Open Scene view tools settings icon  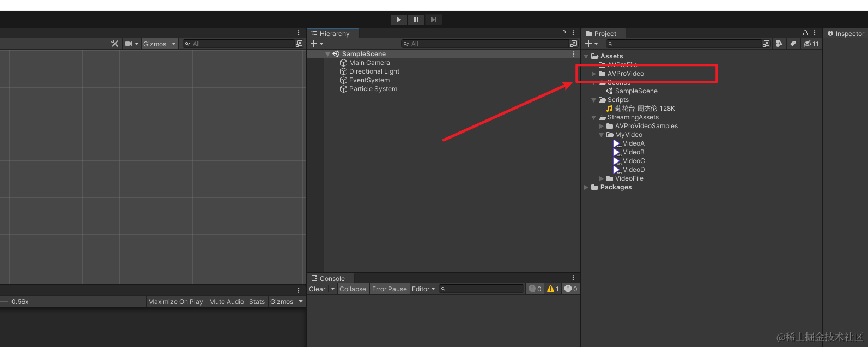[x=114, y=44]
